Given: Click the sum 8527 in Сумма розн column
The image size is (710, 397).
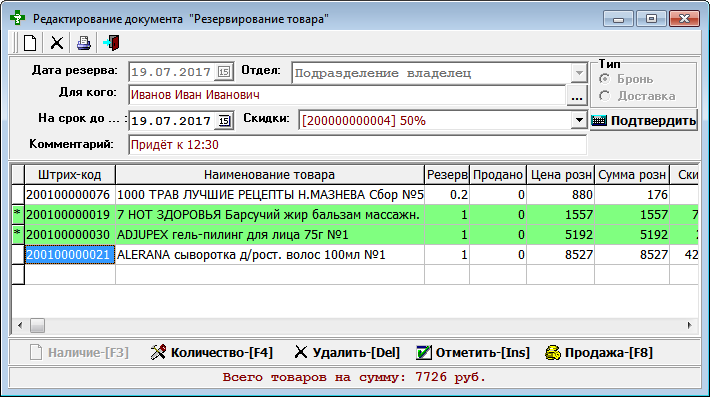Looking at the screenshot, I should (x=632, y=255).
